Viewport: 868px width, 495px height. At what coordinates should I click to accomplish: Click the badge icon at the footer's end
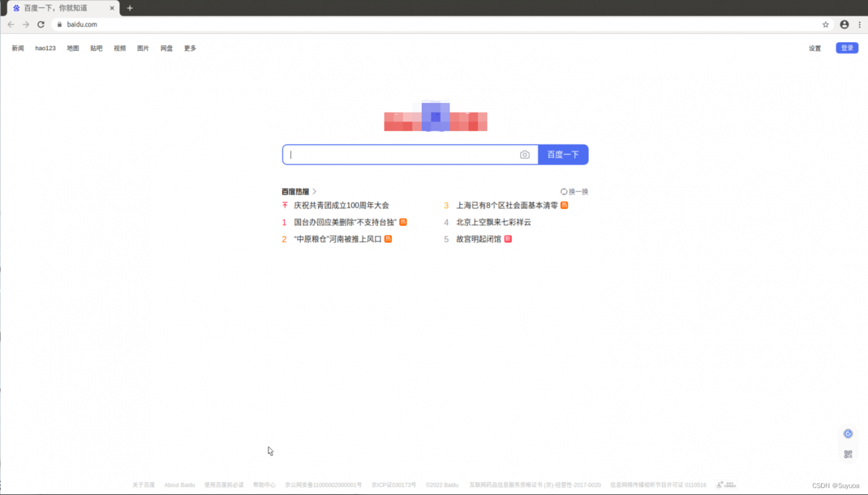coord(726,485)
